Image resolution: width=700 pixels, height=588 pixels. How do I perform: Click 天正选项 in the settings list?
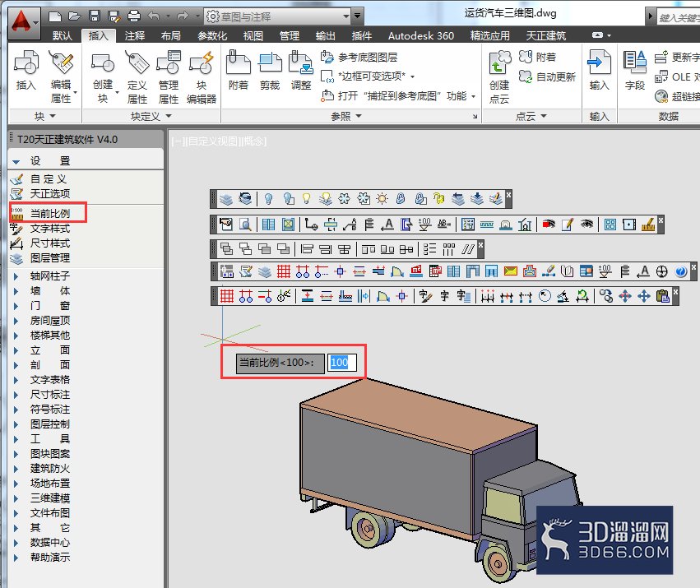pyautogui.click(x=49, y=193)
